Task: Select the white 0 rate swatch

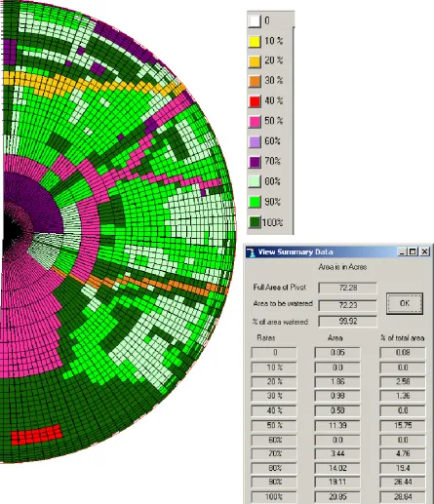Action: pos(255,21)
